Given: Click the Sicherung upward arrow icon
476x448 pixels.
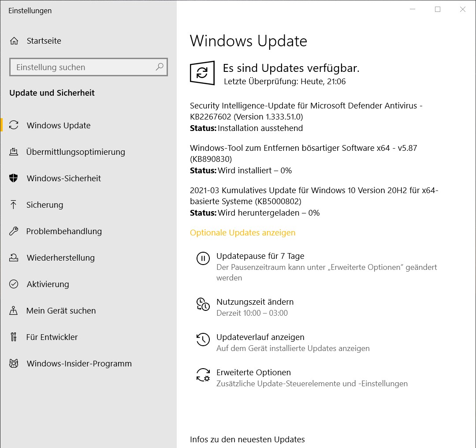Looking at the screenshot, I should (x=14, y=205).
